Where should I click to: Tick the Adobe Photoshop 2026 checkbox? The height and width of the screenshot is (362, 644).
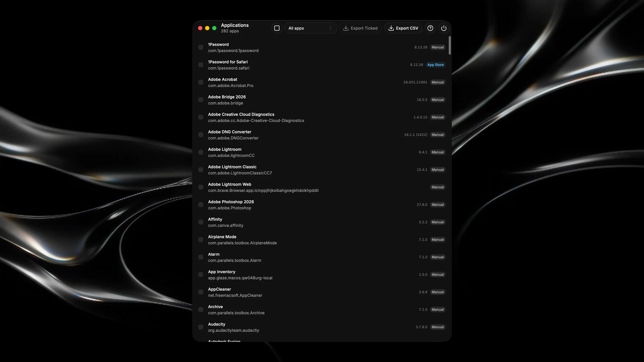click(201, 205)
